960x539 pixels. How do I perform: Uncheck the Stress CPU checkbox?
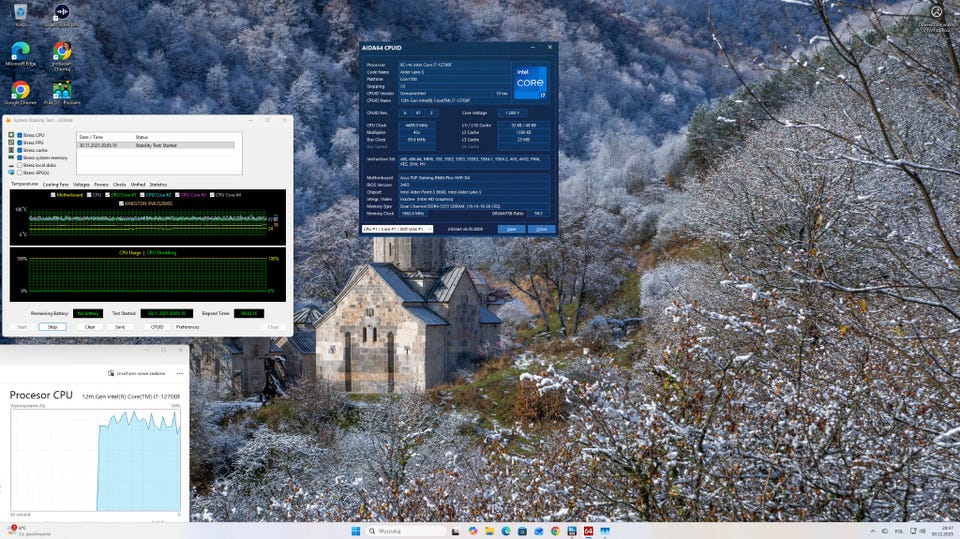click(x=19, y=134)
